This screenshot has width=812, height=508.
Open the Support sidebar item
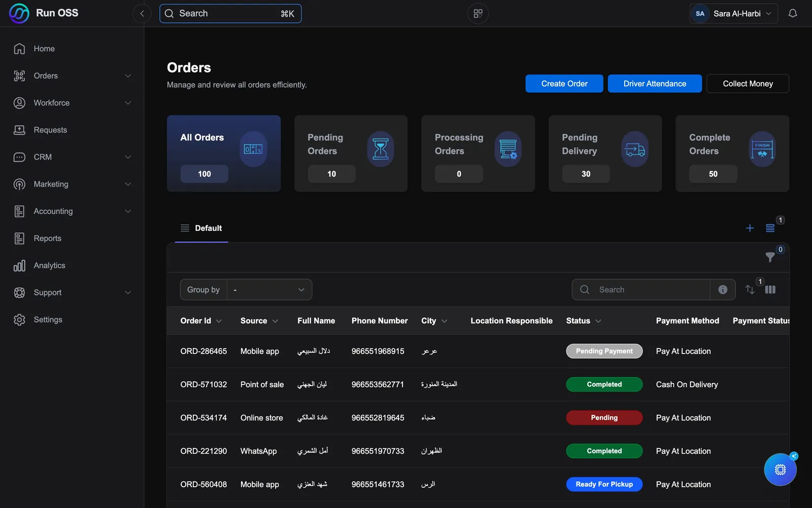[72, 293]
